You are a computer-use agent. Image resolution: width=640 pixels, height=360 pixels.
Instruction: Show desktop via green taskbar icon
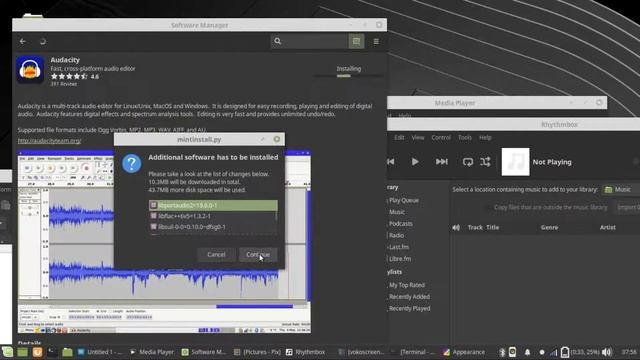(22, 352)
